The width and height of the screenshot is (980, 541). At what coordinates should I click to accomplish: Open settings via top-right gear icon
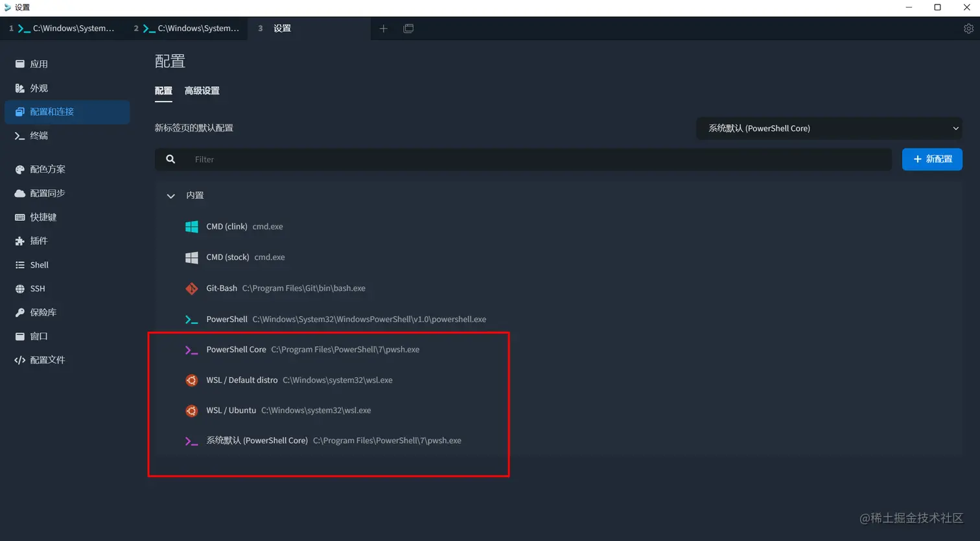(968, 29)
